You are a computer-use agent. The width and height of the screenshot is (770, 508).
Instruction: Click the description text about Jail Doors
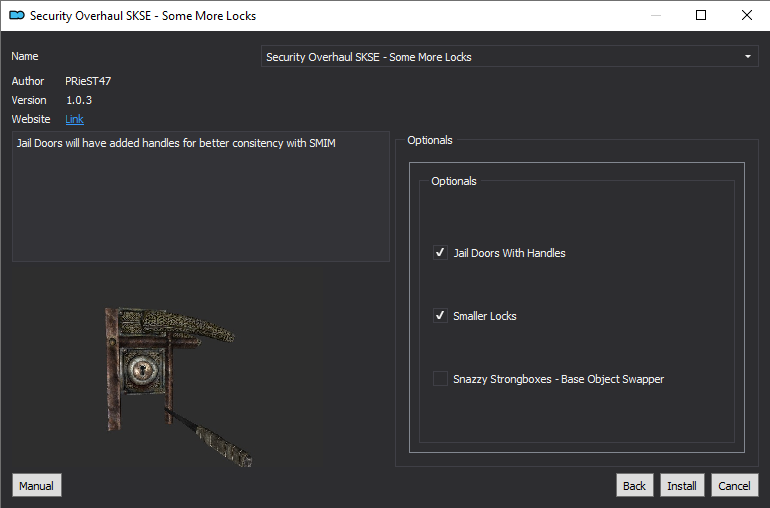176,143
